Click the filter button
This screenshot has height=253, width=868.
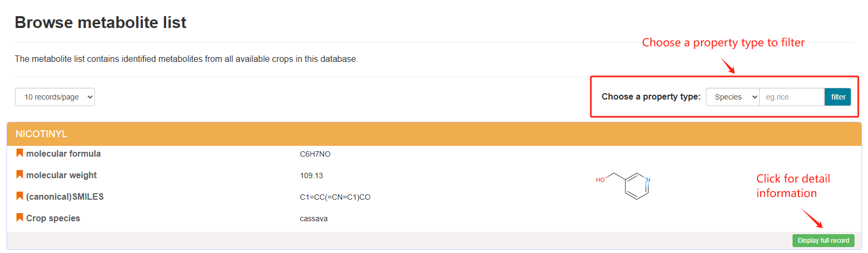838,97
